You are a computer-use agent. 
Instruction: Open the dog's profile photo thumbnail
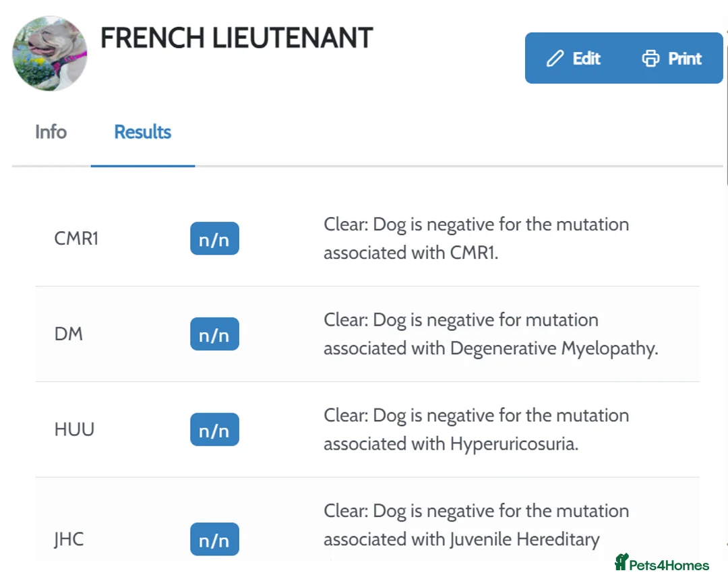[50, 53]
